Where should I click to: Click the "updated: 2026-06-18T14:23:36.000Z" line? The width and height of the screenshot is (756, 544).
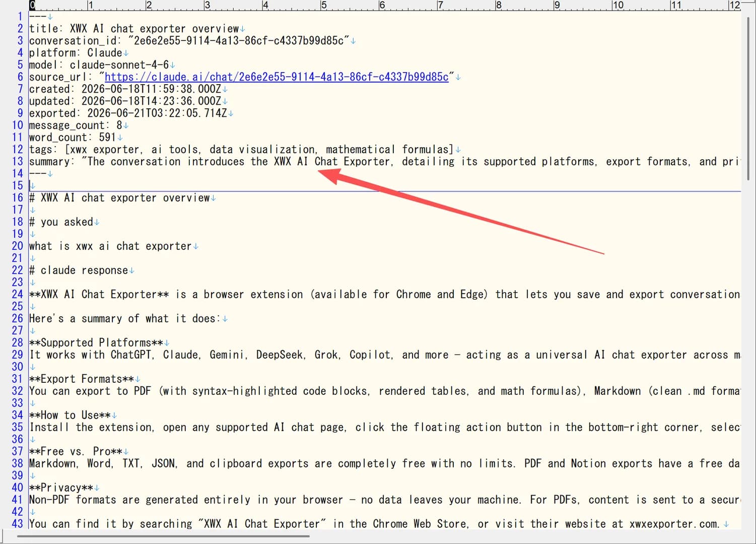tap(125, 101)
